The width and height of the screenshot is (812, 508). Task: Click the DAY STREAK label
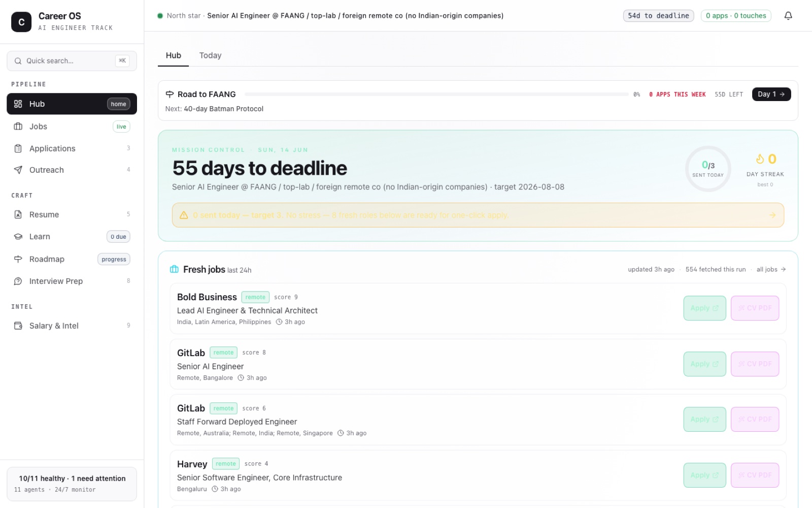tap(765, 174)
